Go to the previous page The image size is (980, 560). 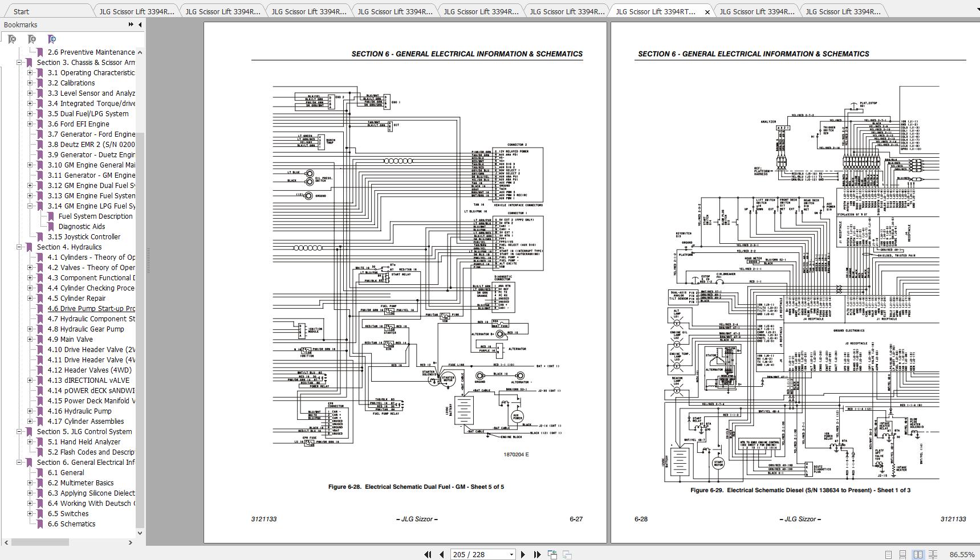click(x=442, y=554)
